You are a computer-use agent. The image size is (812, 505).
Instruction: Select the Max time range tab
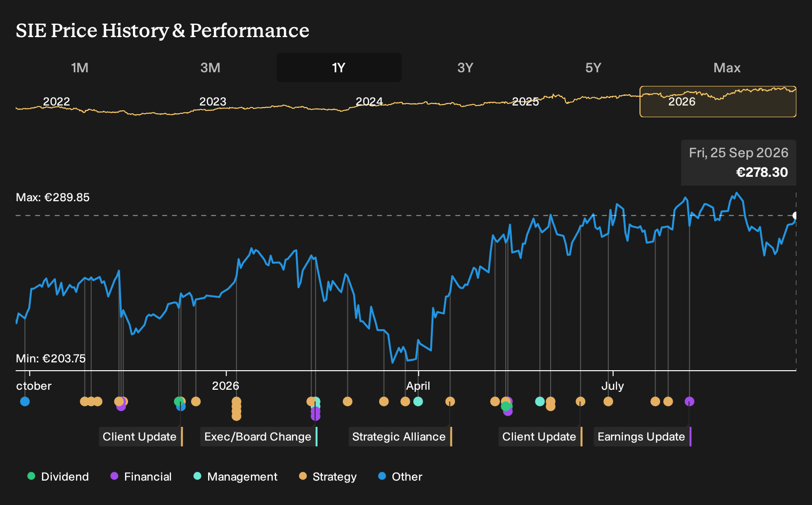pyautogui.click(x=727, y=67)
